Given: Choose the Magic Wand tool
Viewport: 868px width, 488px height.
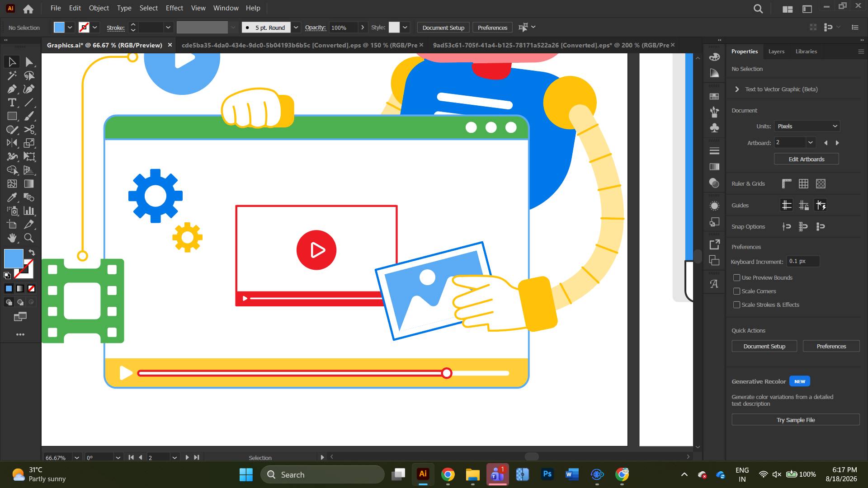Looking at the screenshot, I should pos(12,75).
